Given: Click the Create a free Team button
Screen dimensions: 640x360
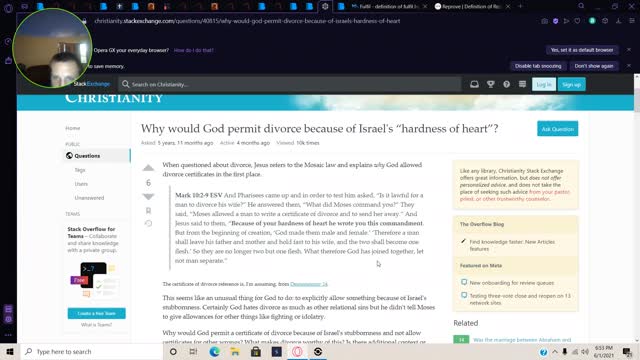Looking at the screenshot, I should (97, 313).
